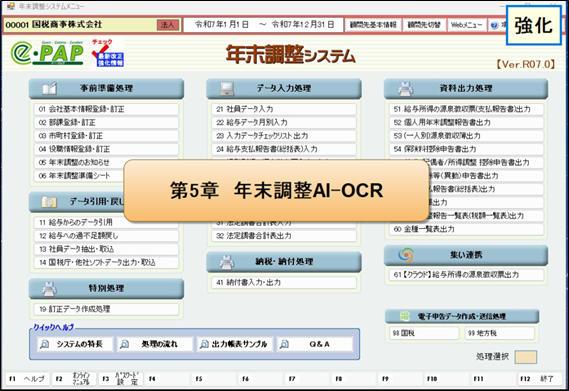Open 51 給与所得の源泉徴収票出力
The image size is (569, 391).
(x=466, y=109)
